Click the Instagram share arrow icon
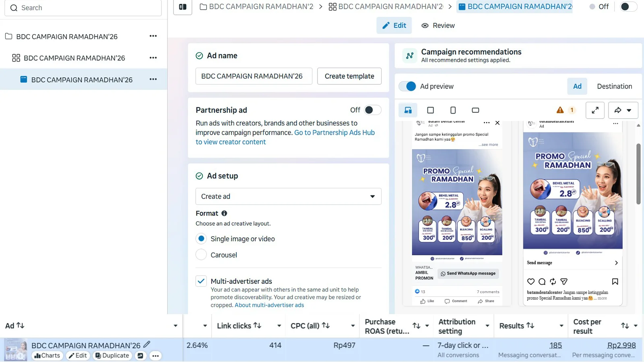The image size is (644, 362). 564,282
